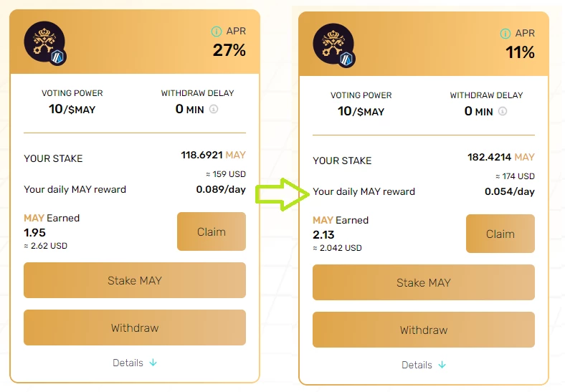Click the green arrow between the cards
Image resolution: width=565 pixels, height=392 pixels.
(x=282, y=194)
